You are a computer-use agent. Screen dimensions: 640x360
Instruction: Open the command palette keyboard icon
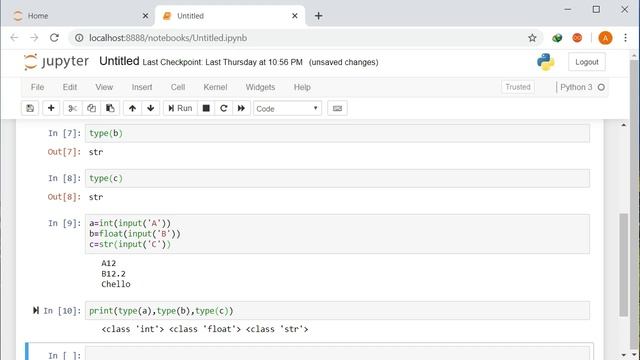337,109
